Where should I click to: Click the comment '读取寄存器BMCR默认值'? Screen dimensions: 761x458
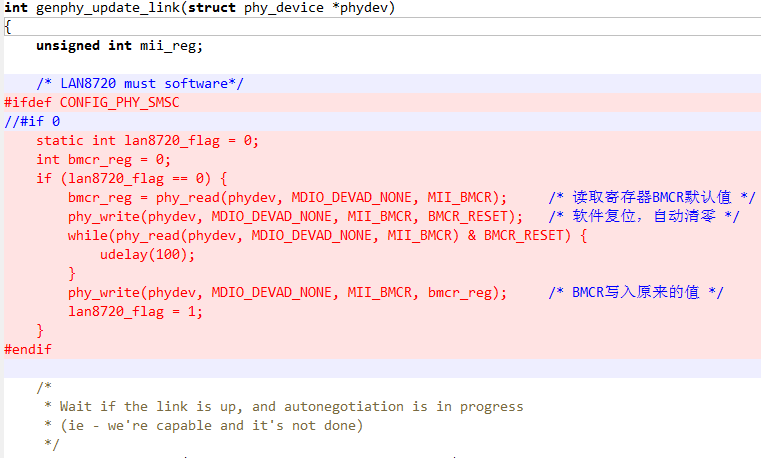(x=652, y=197)
